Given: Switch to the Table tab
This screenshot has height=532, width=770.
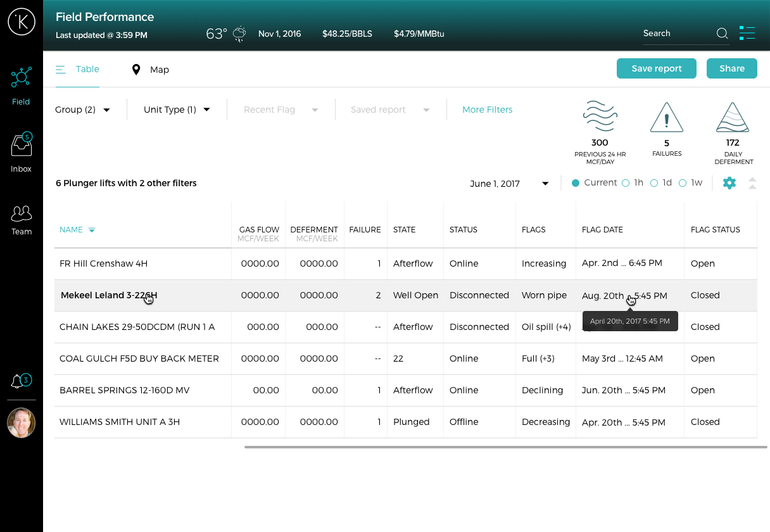Looking at the screenshot, I should (77, 70).
